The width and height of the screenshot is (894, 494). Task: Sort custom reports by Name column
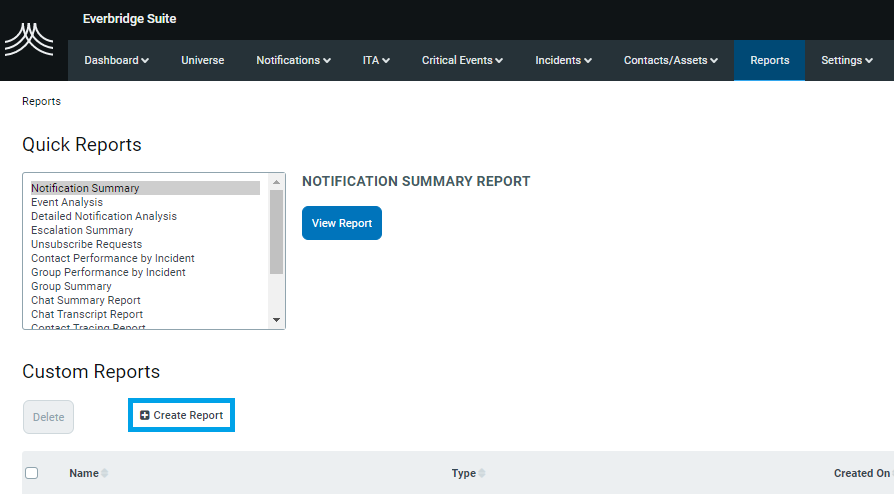click(x=88, y=473)
